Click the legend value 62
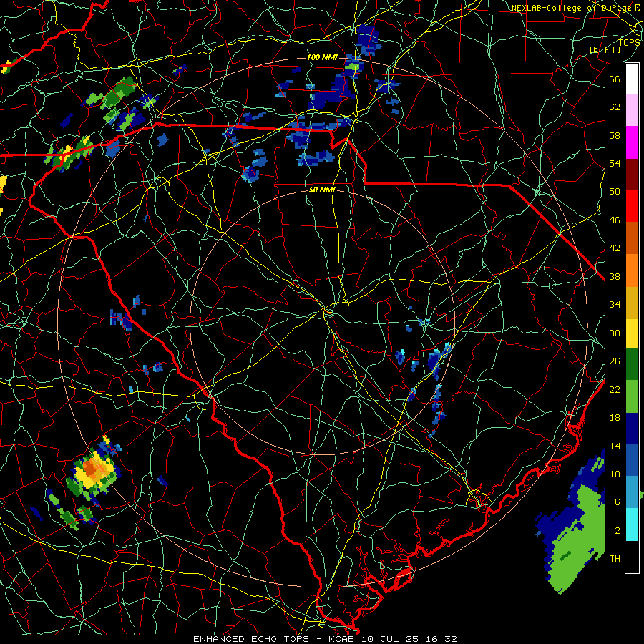The height and width of the screenshot is (644, 644). click(615, 107)
